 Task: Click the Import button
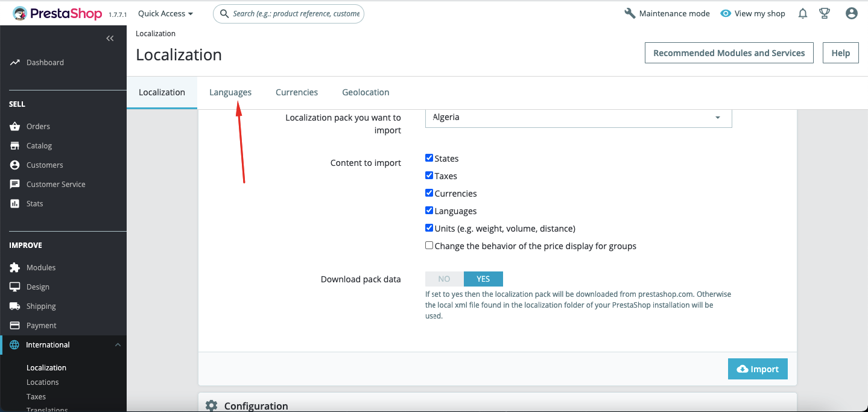758,369
